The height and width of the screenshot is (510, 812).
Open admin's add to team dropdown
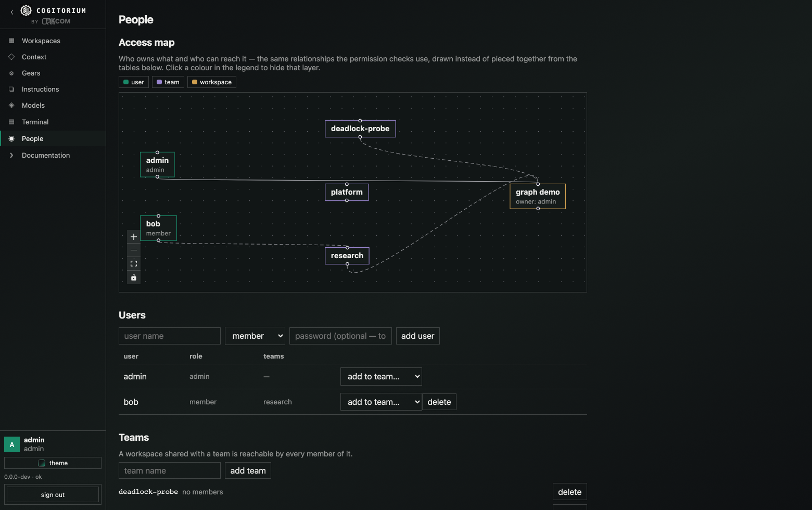[381, 377]
